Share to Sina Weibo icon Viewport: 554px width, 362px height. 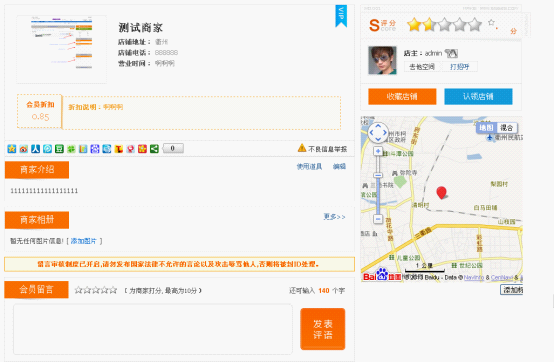(24, 149)
